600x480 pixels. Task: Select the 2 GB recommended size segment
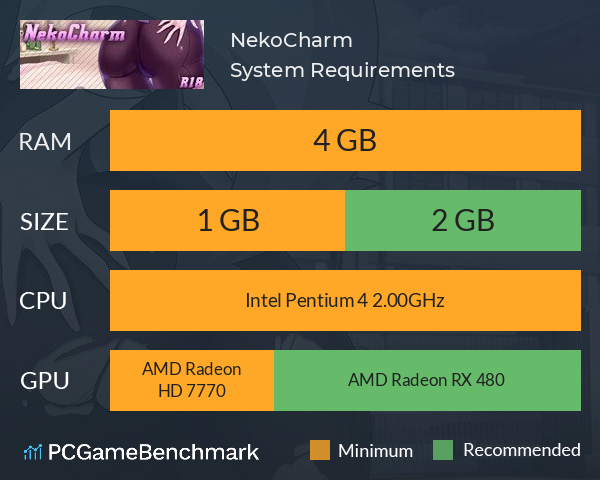[x=463, y=220]
